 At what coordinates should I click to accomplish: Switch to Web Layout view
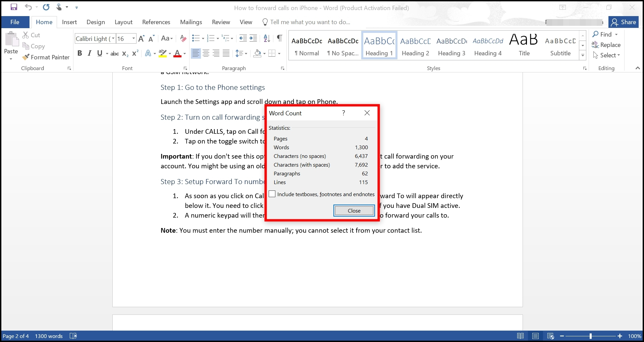(550, 336)
